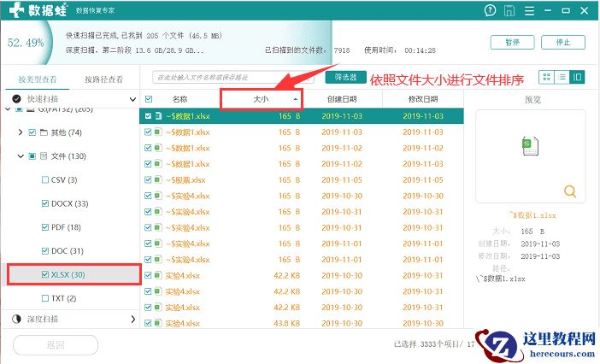Image resolution: width=600 pixels, height=364 pixels.
Task: Click the 52.49% scan progress indicator
Action: pos(26,43)
